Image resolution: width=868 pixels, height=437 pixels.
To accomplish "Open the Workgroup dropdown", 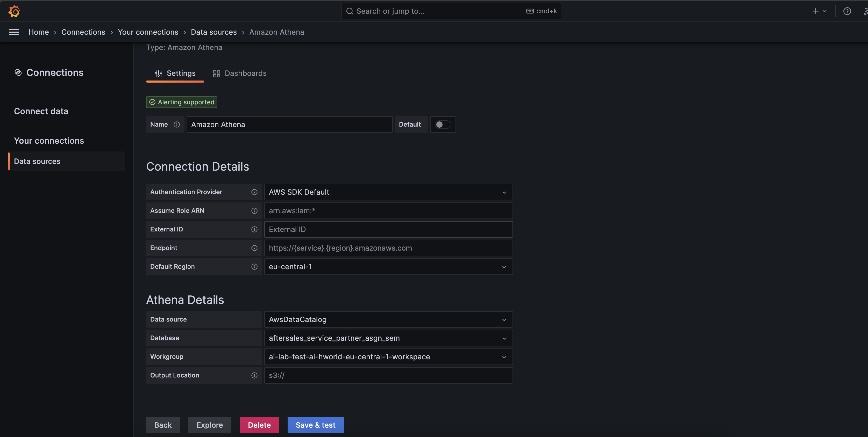I will (388, 356).
